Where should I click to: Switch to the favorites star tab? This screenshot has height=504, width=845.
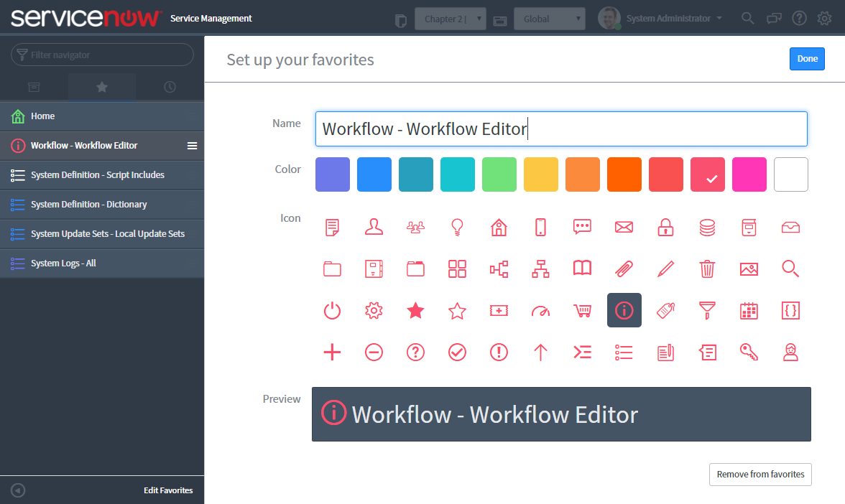[102, 87]
